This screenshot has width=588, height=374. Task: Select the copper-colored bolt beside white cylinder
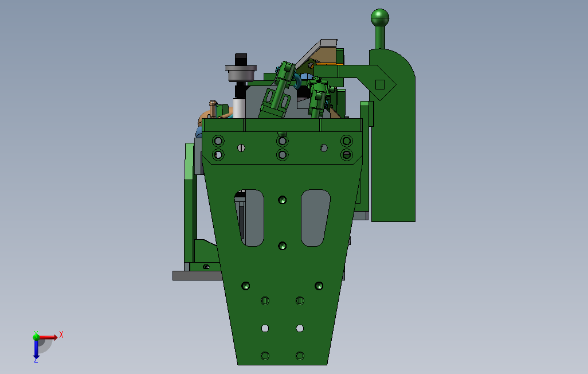[213, 109]
